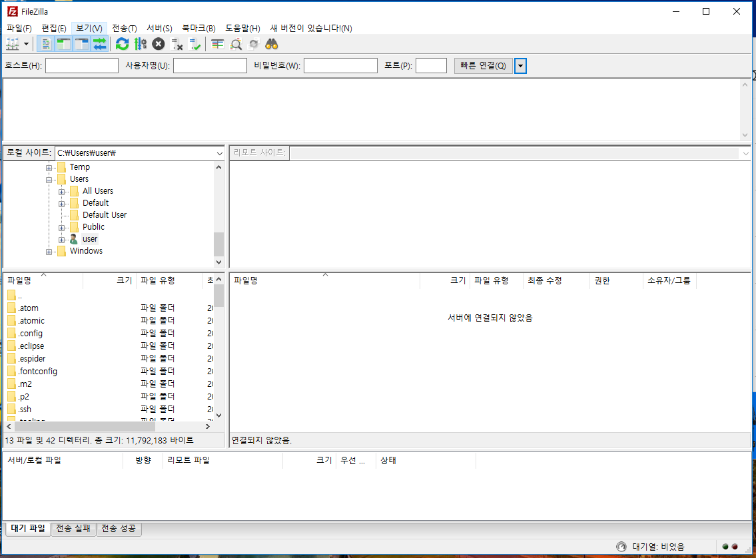Select the .p2 folder

pyautogui.click(x=23, y=397)
